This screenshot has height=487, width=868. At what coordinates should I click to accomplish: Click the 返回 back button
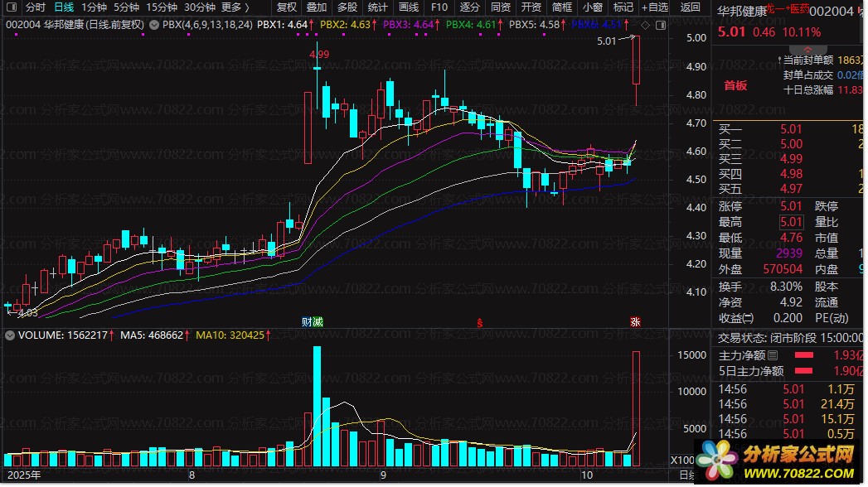(690, 7)
